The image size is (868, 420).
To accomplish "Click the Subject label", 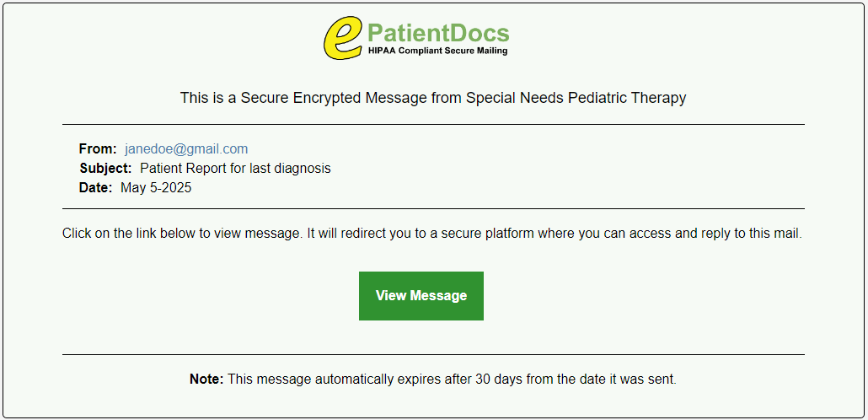I will coord(105,169).
